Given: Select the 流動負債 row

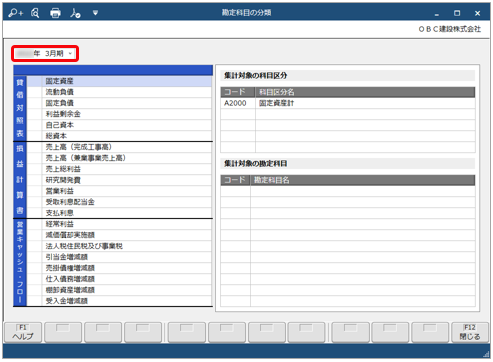Looking at the screenshot, I should point(119,92).
